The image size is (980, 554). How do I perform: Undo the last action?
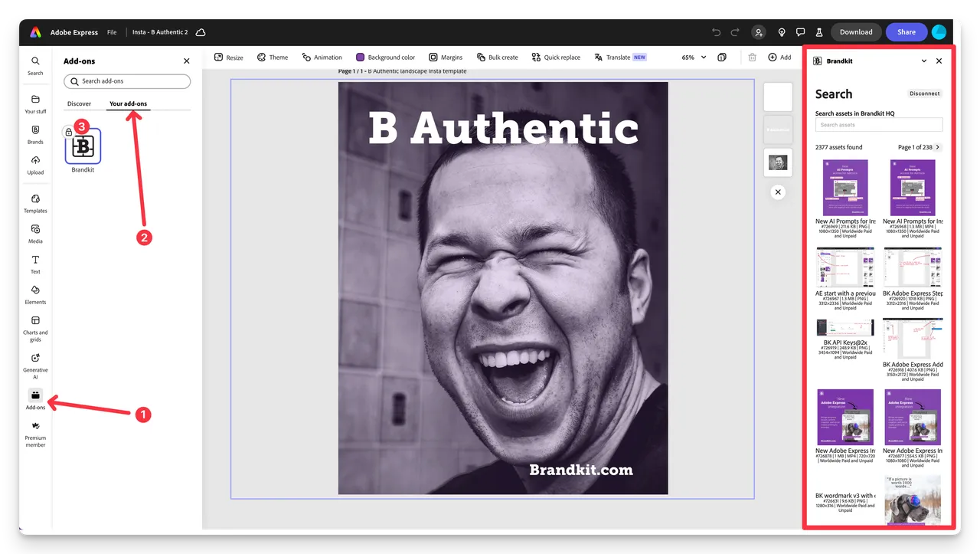716,32
